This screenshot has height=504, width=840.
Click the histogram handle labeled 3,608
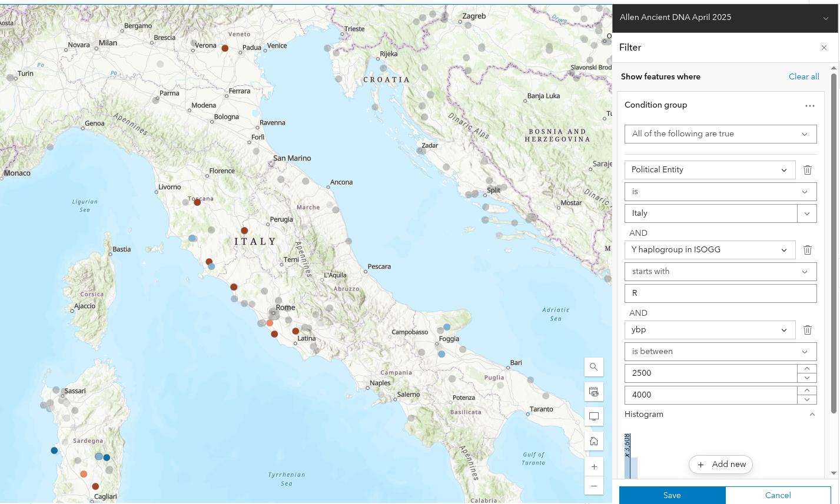click(627, 446)
